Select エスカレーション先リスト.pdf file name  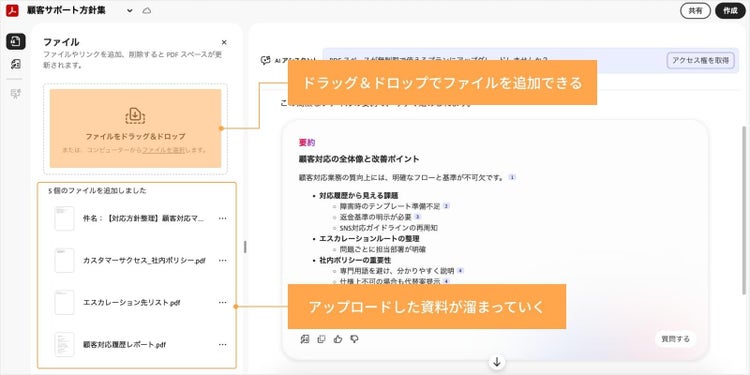pos(132,303)
